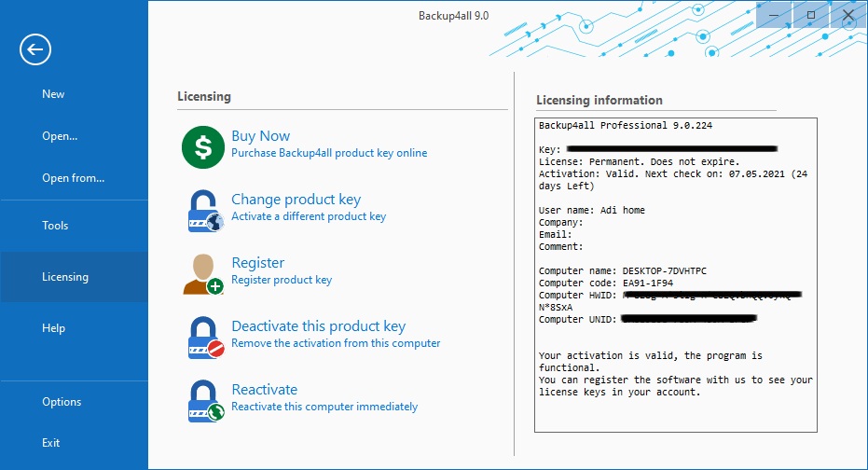Click the Register person icon

point(203,274)
